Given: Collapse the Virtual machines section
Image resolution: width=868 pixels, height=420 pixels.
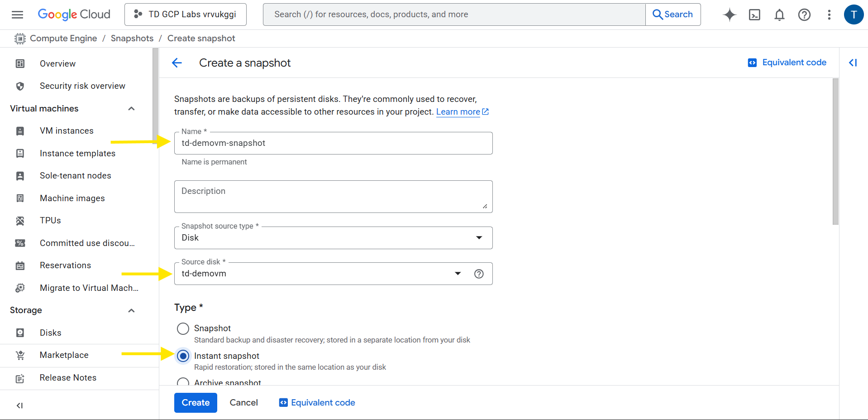Looking at the screenshot, I should [x=131, y=109].
